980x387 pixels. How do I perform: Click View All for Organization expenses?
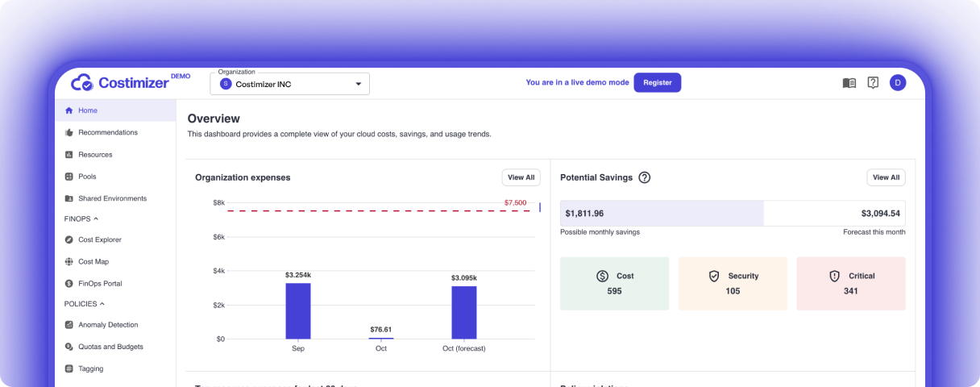521,177
